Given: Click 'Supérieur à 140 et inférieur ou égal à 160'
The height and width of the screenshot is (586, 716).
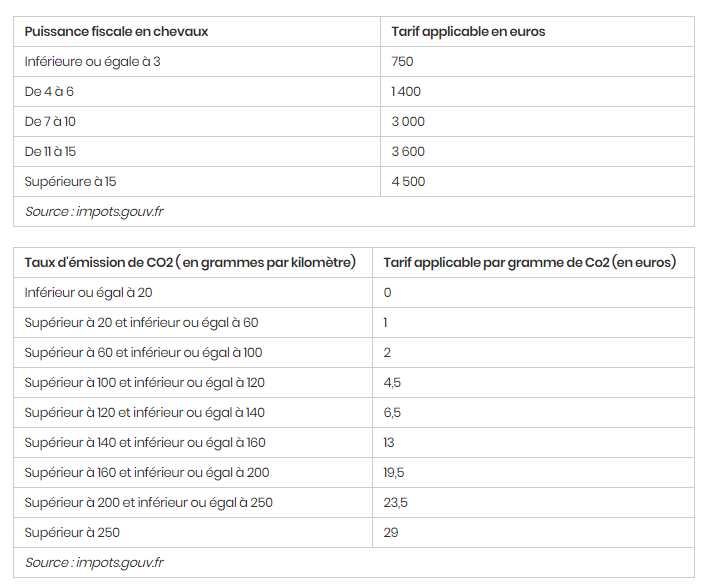Looking at the screenshot, I should [145, 443].
